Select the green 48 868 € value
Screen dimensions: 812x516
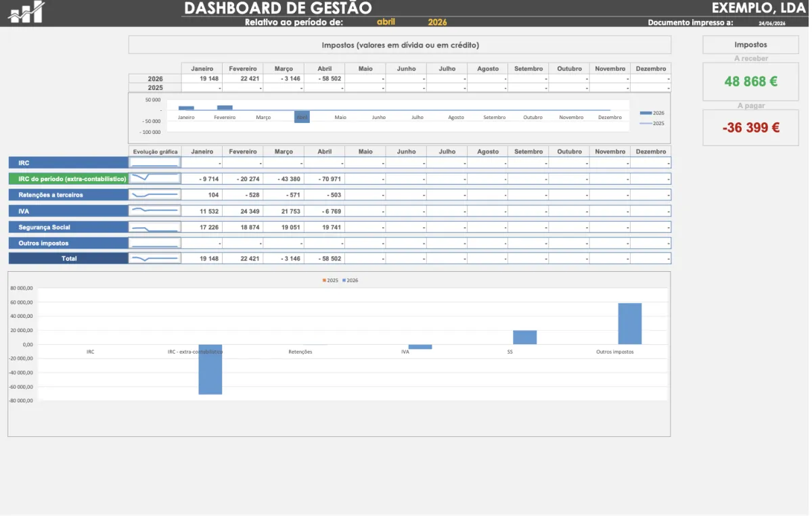click(751, 81)
